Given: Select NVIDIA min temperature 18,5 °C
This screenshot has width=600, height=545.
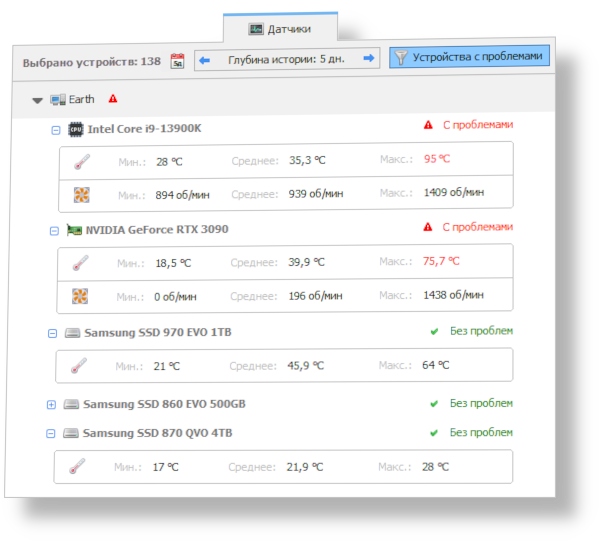Looking at the screenshot, I should click(173, 263).
